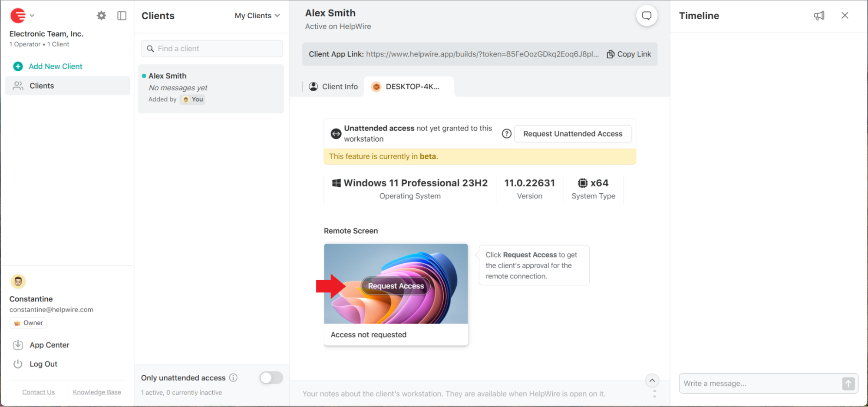Expand the workspace chevron beside the logo
The image size is (868, 407).
[32, 15]
